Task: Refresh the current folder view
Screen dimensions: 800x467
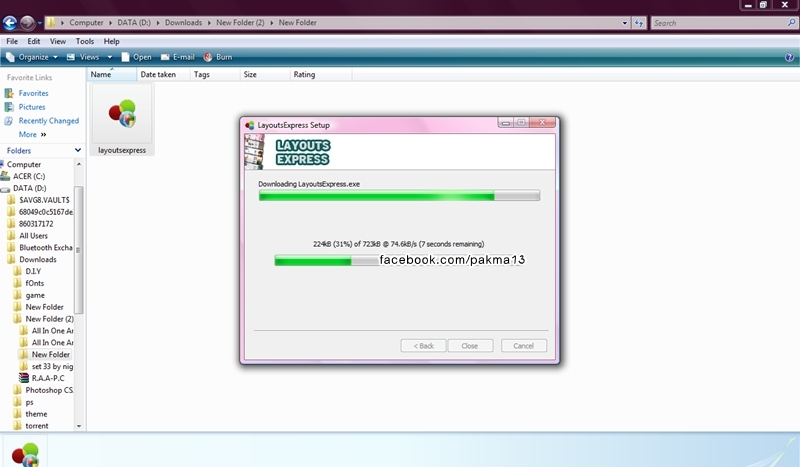Action: pyautogui.click(x=639, y=23)
